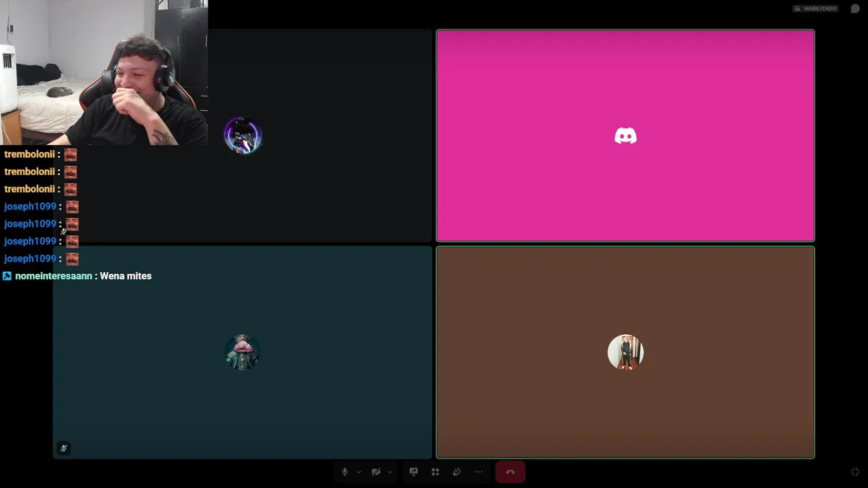The height and width of the screenshot is (488, 868).
Task: Show the chat via the speech bubble icon
Action: point(855,9)
